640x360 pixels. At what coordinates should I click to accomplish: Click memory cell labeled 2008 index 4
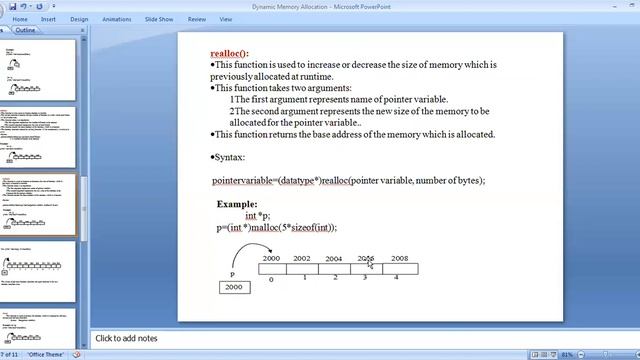[400, 269]
